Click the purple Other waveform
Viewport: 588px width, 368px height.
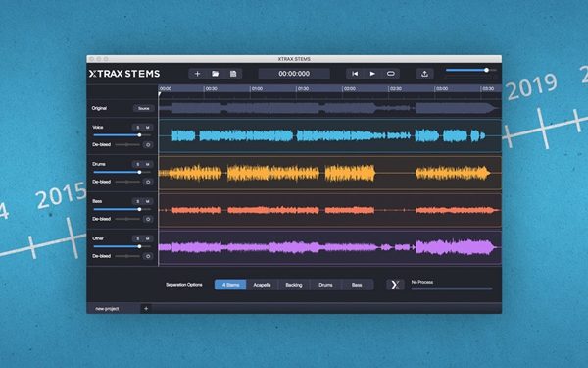tap(330, 247)
